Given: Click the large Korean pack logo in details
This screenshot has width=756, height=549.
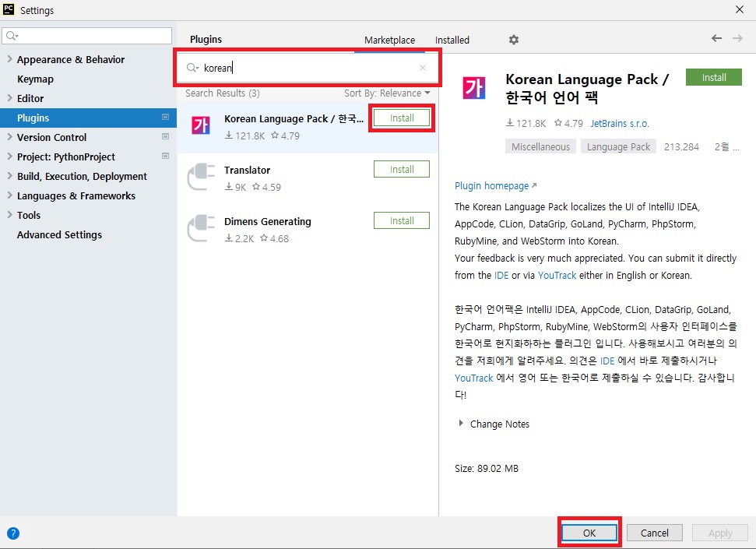Looking at the screenshot, I should pos(474,87).
